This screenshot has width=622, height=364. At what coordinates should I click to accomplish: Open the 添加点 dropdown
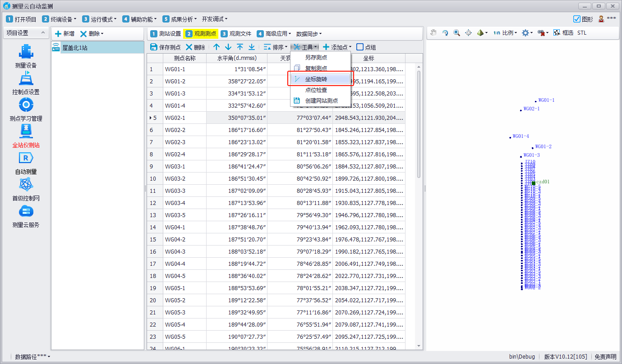(337, 47)
